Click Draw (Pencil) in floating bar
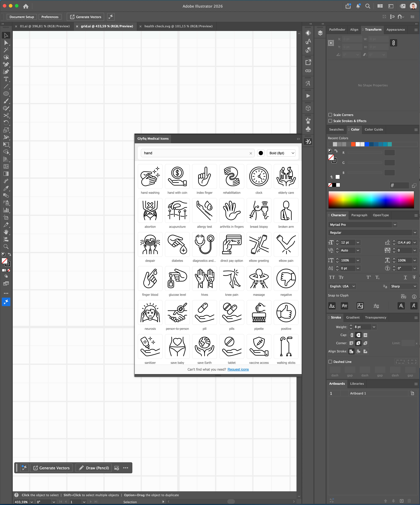The height and width of the screenshot is (505, 420). point(94,468)
